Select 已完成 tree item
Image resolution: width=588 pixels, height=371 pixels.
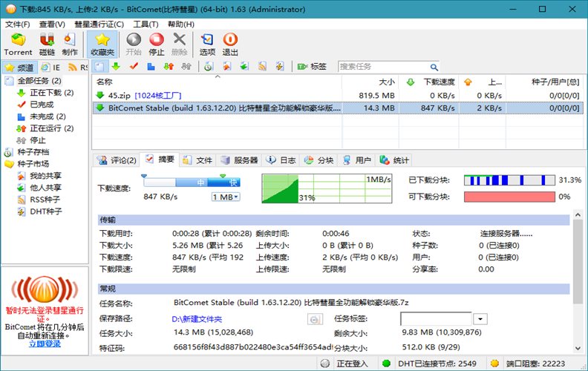click(42, 105)
